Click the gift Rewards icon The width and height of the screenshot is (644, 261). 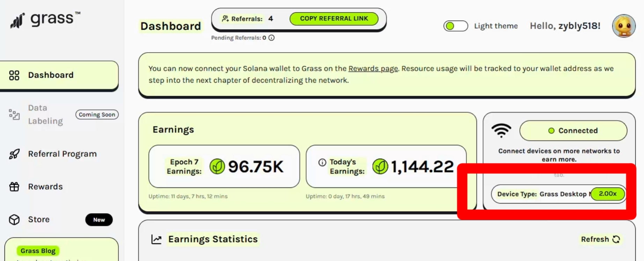click(14, 187)
